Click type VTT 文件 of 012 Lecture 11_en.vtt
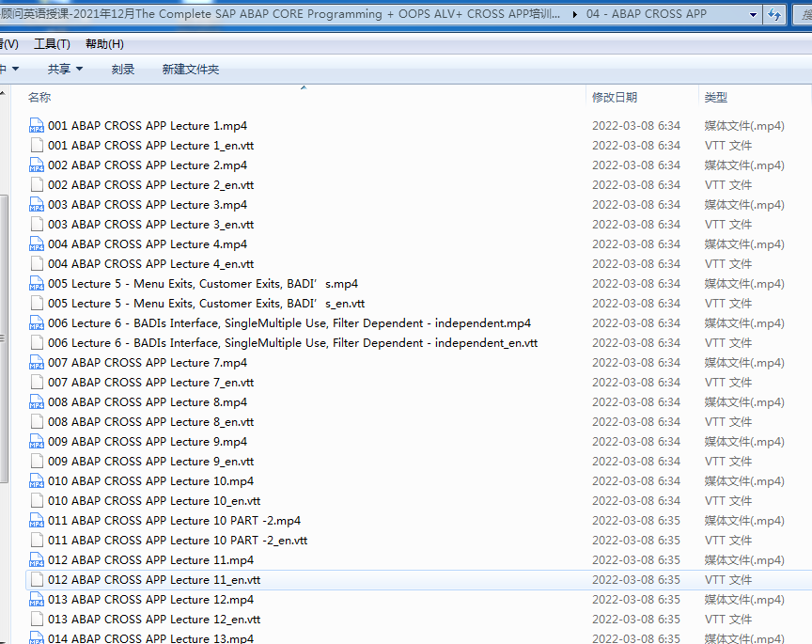Image resolution: width=812 pixels, height=644 pixels. click(x=728, y=580)
